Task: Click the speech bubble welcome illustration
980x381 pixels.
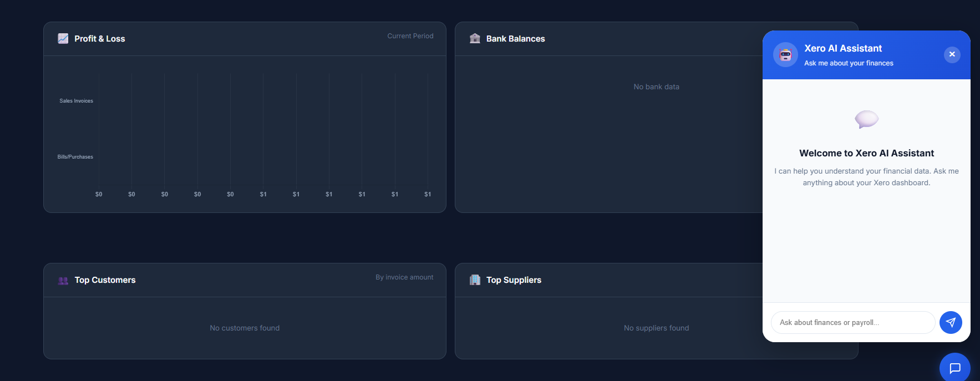Action: click(x=866, y=119)
